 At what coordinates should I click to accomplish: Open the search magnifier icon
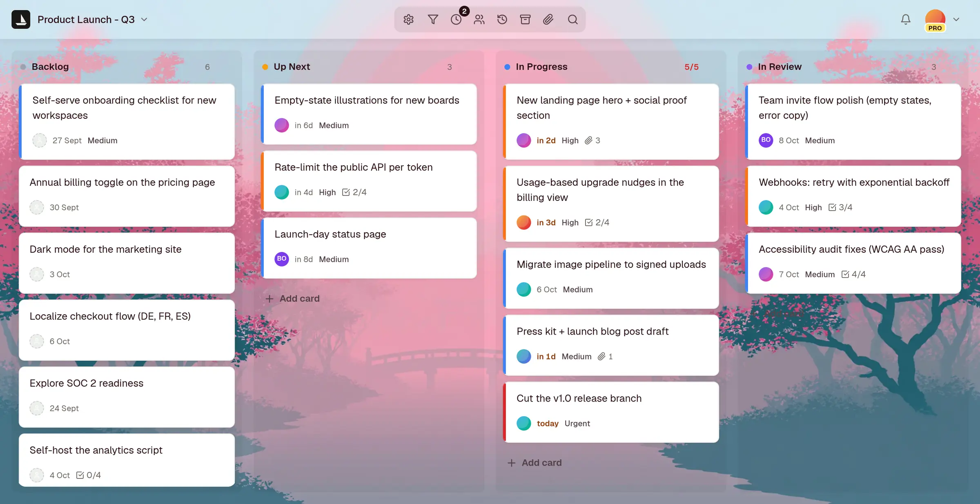572,20
